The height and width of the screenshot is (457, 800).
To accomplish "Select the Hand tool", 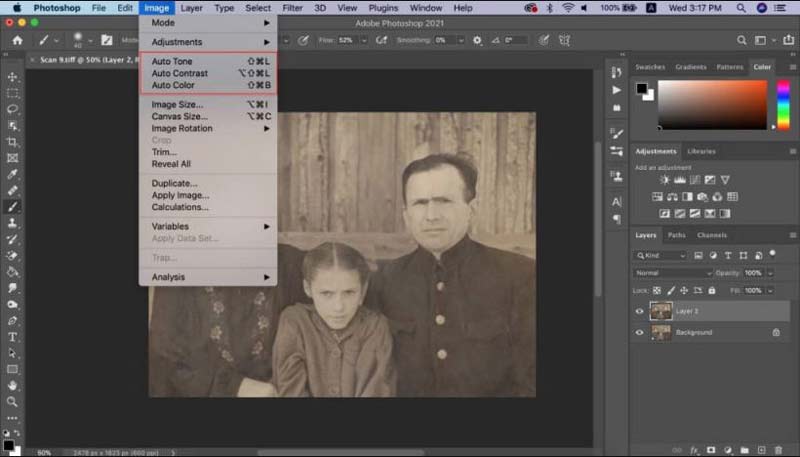I will click(x=13, y=385).
